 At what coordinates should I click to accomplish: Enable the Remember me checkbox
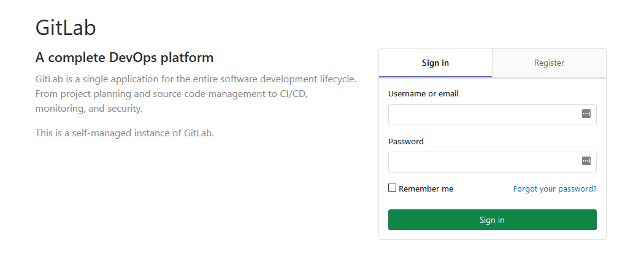pos(393,188)
